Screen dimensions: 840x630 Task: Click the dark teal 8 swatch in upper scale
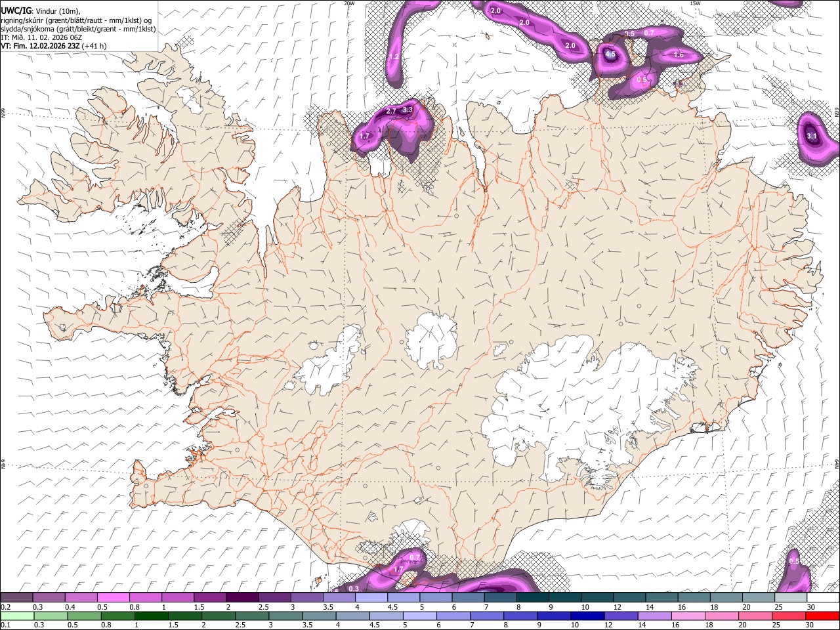[x=532, y=597]
